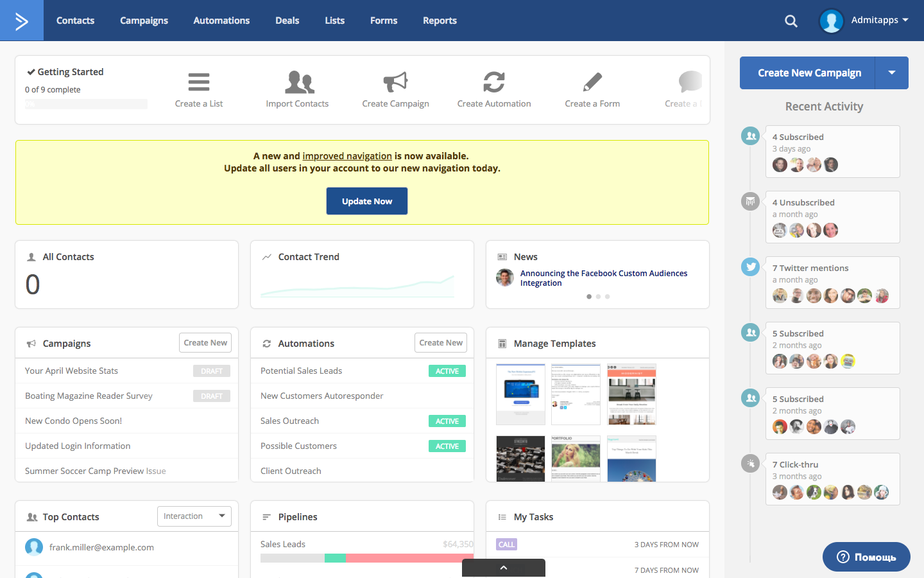Open the Lists menu
The height and width of the screenshot is (578, 924).
pos(335,21)
